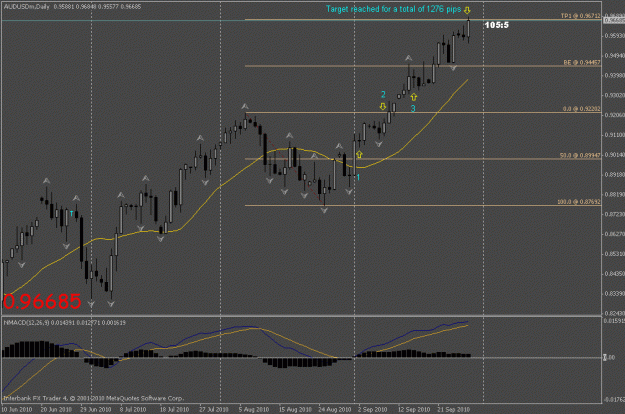Click the 5 Aug 2010 date label
Image resolution: width=625 pixels, height=414 pixels.
click(254, 409)
